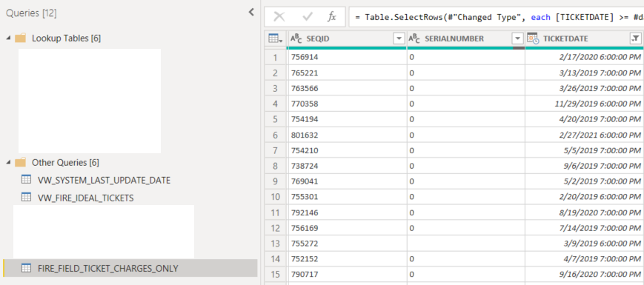Click SEQID cell 738724
The height and width of the screenshot is (285, 644).
tap(348, 166)
